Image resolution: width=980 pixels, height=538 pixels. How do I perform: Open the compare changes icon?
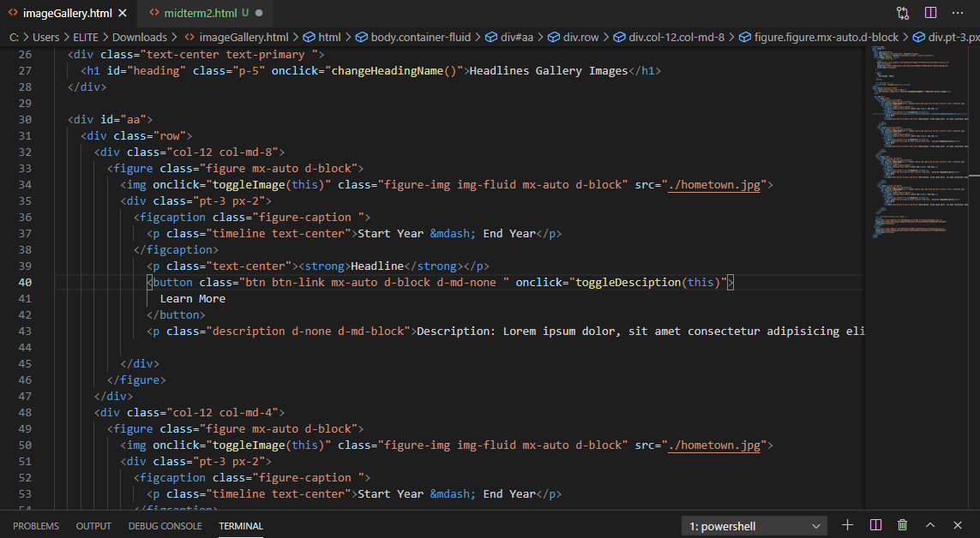coord(903,13)
